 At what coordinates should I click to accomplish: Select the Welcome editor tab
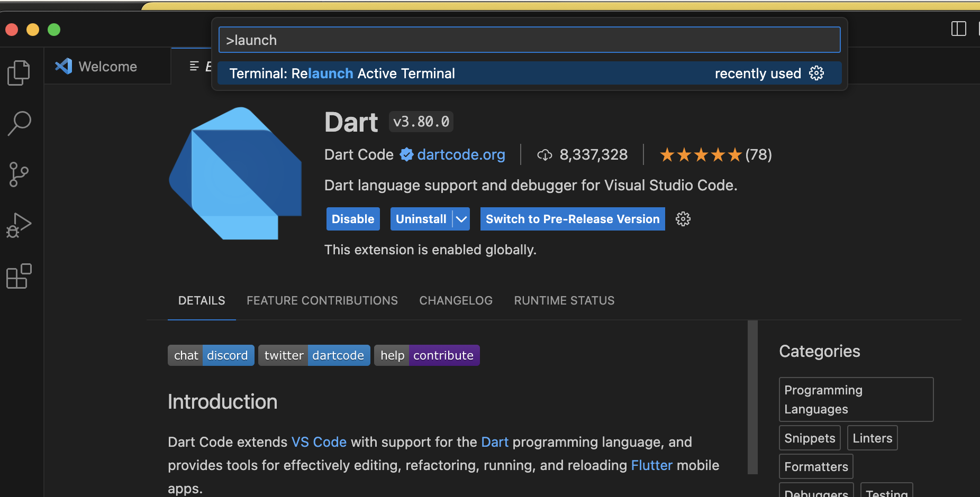point(107,66)
